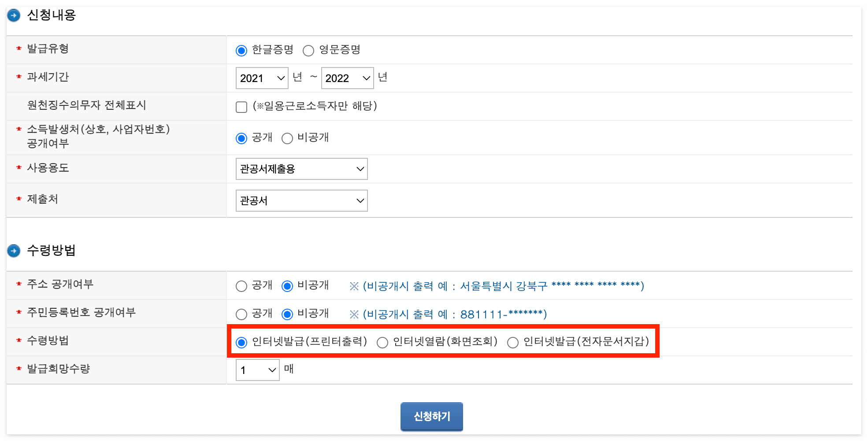
Task: Choose 인터넷열람(화면조회) as receiving method
Action: 382,342
